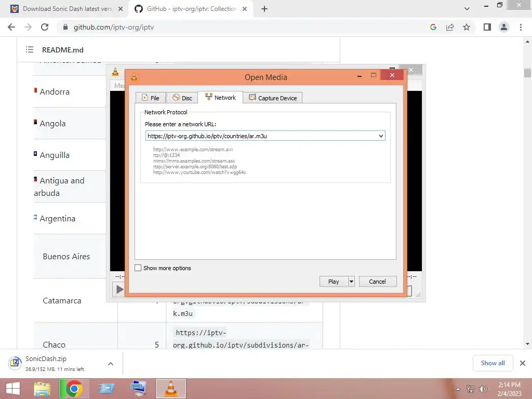The image size is (532, 399).
Task: Open Google search side icon in address bar
Action: coord(433,27)
